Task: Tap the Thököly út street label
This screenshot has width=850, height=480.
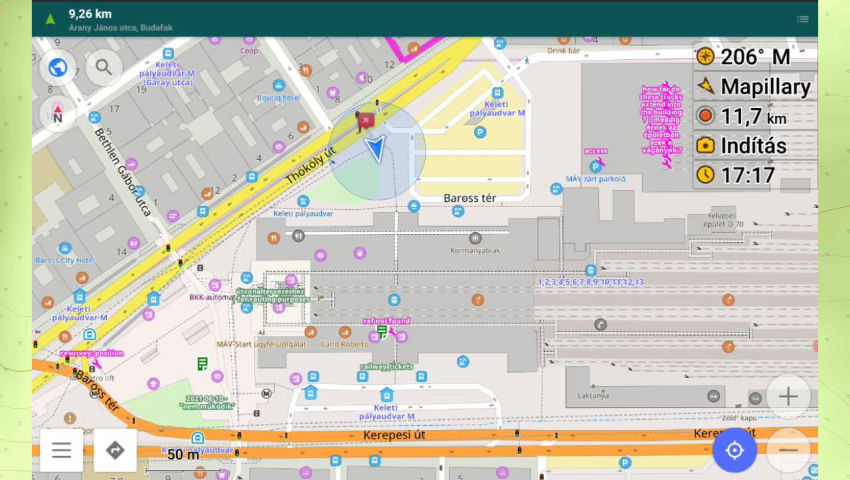Action: [x=311, y=164]
